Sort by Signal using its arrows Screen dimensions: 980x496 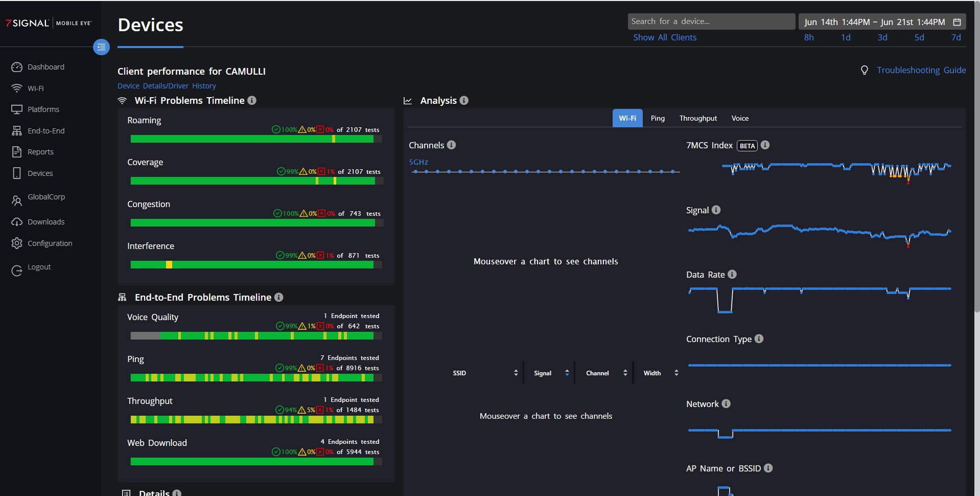(x=567, y=373)
